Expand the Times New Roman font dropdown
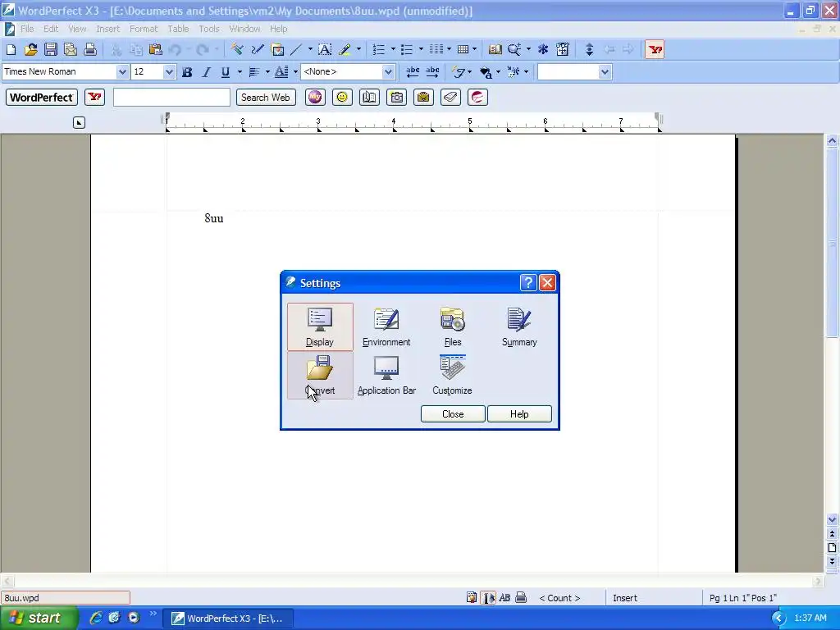Image resolution: width=840 pixels, height=630 pixels. (x=122, y=72)
